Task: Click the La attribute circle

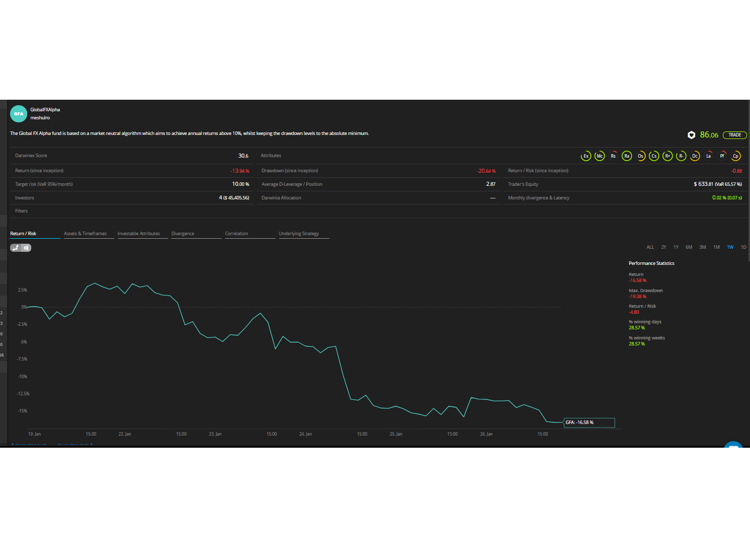Action: tap(708, 156)
